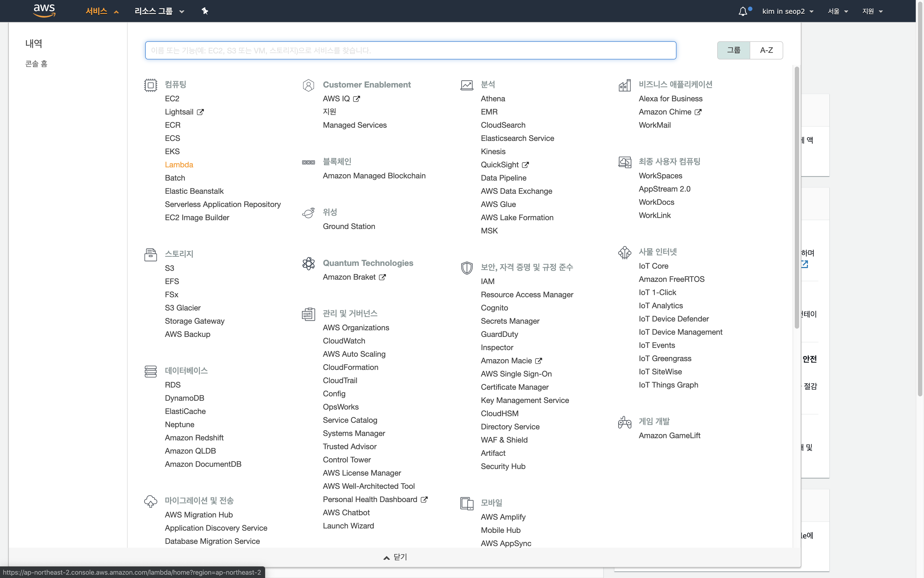Select 내역 in the left sidebar

[x=34, y=43]
